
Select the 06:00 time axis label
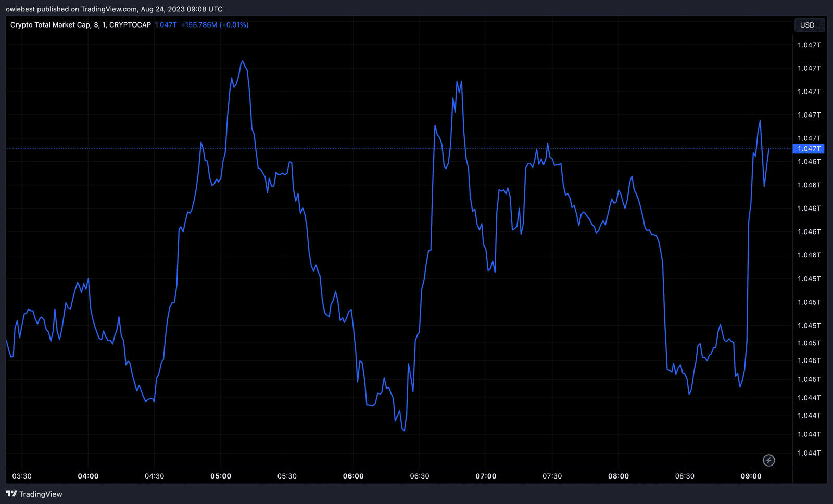pyautogui.click(x=354, y=476)
